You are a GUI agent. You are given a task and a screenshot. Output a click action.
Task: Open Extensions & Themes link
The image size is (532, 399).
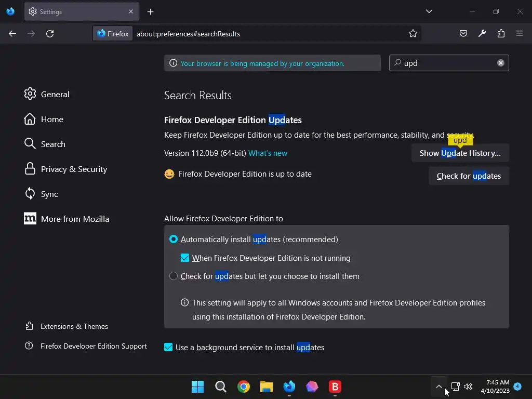[67, 326]
